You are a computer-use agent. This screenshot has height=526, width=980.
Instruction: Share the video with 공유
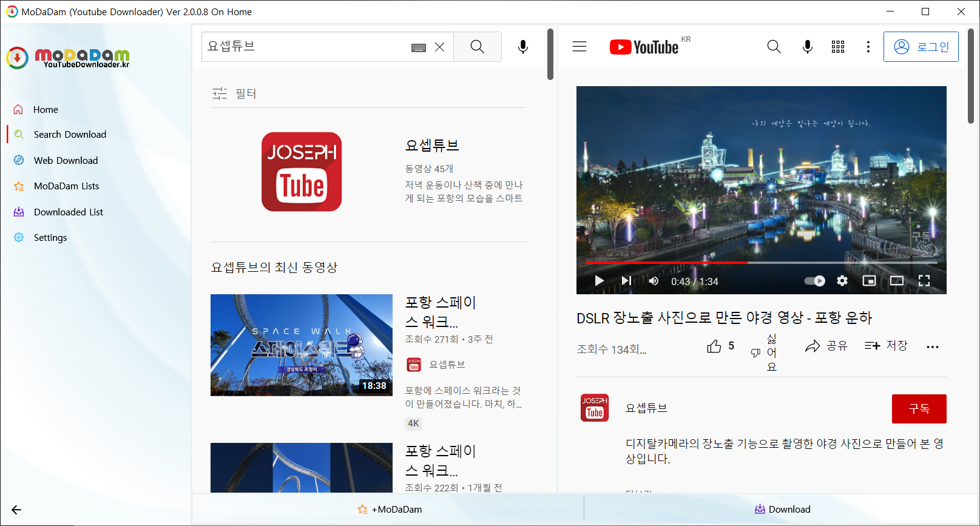[826, 346]
